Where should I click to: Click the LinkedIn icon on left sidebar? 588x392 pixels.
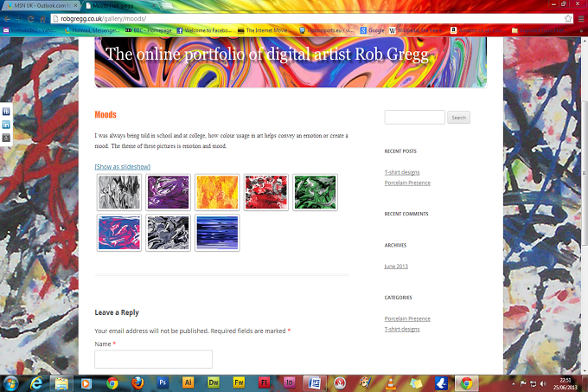coord(6,125)
